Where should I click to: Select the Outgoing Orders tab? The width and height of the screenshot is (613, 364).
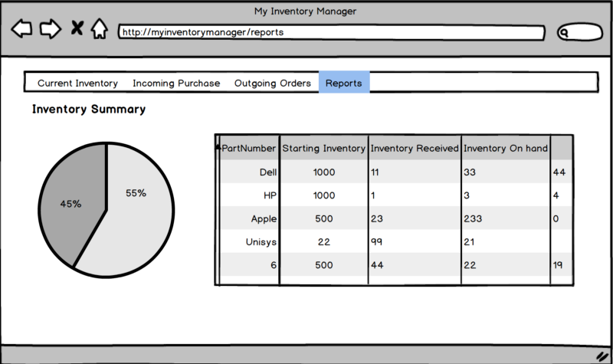pos(272,83)
